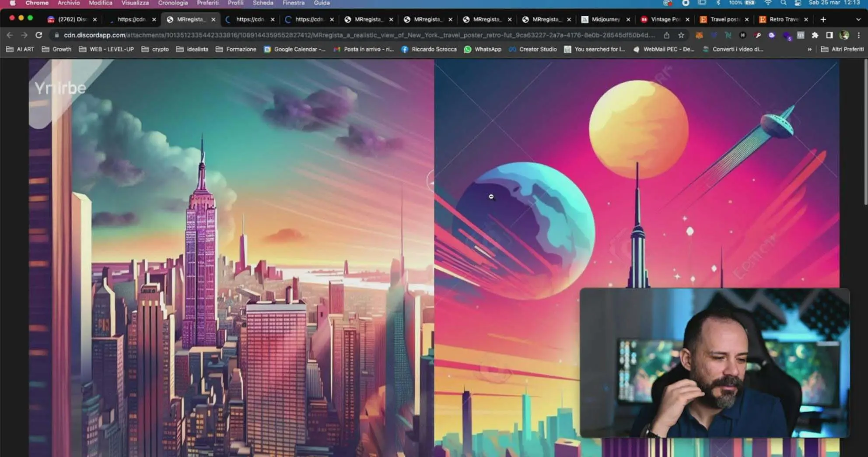Expand the tab search dropdown arrow

point(858,19)
